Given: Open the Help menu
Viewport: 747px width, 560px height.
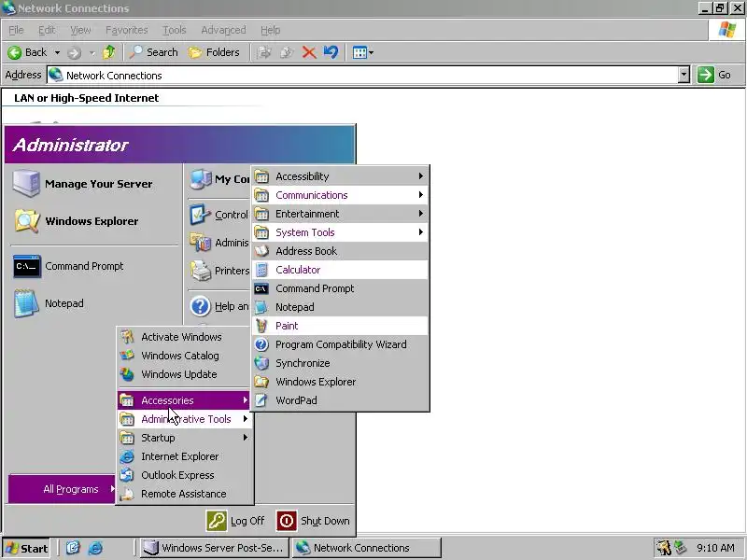Looking at the screenshot, I should [x=270, y=30].
